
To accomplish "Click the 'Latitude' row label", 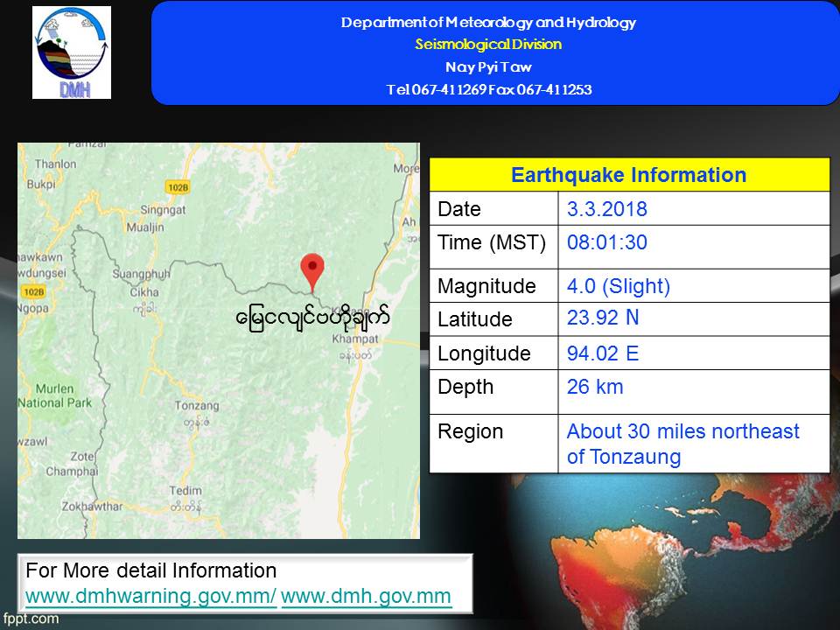I will tap(474, 319).
